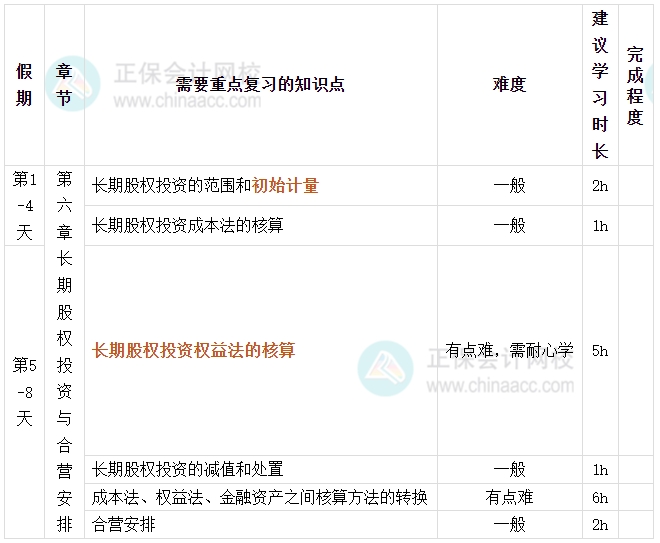
Task: Open the highlighted 长期股权投资权益法的核算 topic
Action: pyautogui.click(x=194, y=350)
